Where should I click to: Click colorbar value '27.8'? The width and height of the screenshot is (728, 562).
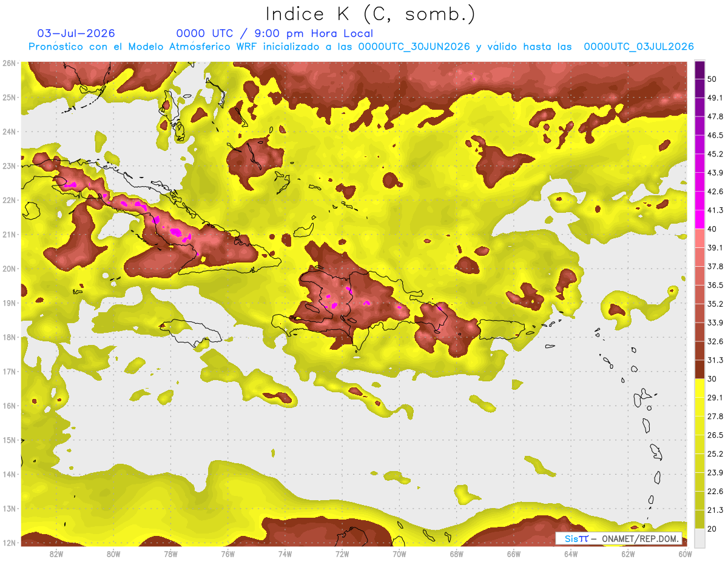[715, 416]
